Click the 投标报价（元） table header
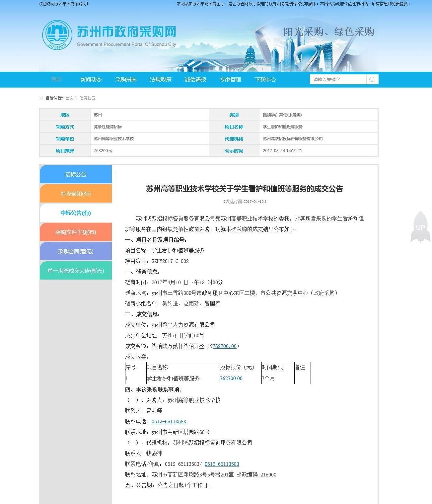432x504 pixels. (241, 367)
